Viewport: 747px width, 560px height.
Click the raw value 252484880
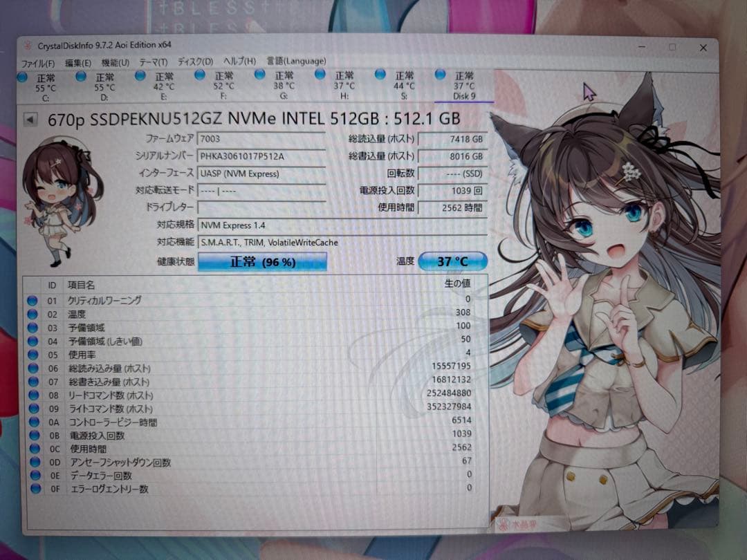449,393
